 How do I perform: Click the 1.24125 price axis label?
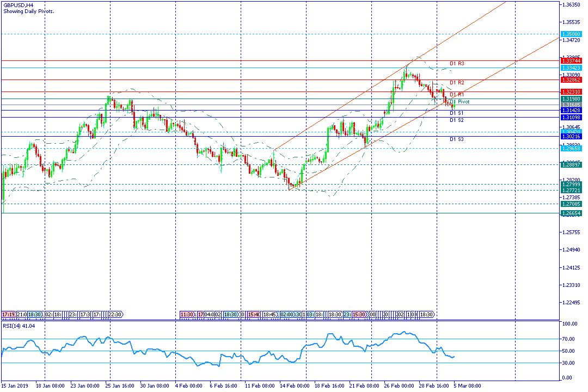pos(572,268)
